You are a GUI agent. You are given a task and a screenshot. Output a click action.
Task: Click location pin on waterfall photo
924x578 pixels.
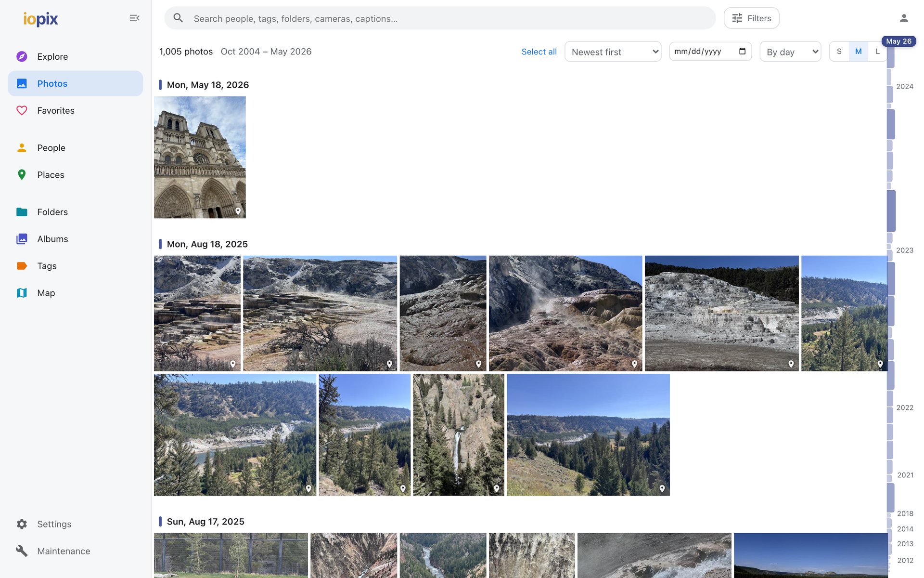click(496, 488)
